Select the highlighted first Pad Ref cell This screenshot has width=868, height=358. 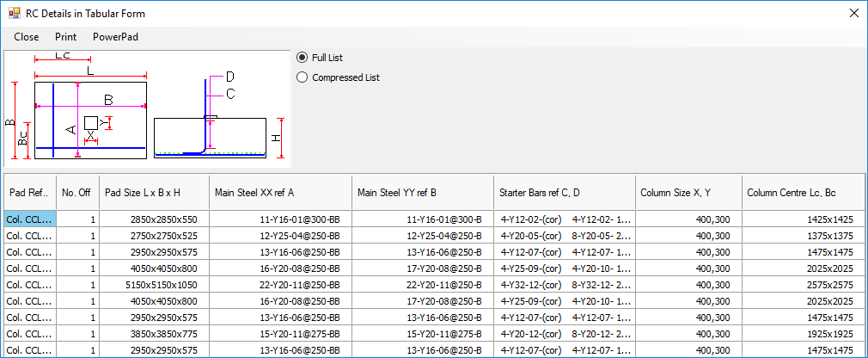tap(30, 219)
